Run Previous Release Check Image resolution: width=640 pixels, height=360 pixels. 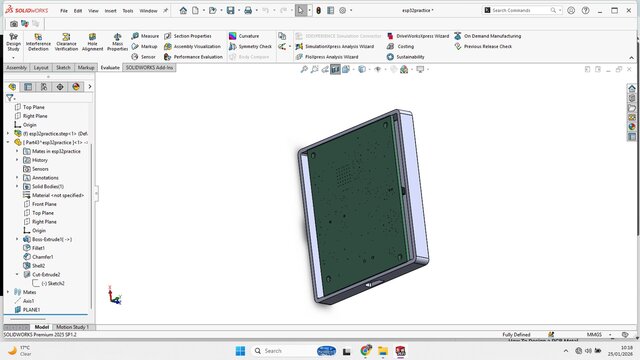click(483, 47)
